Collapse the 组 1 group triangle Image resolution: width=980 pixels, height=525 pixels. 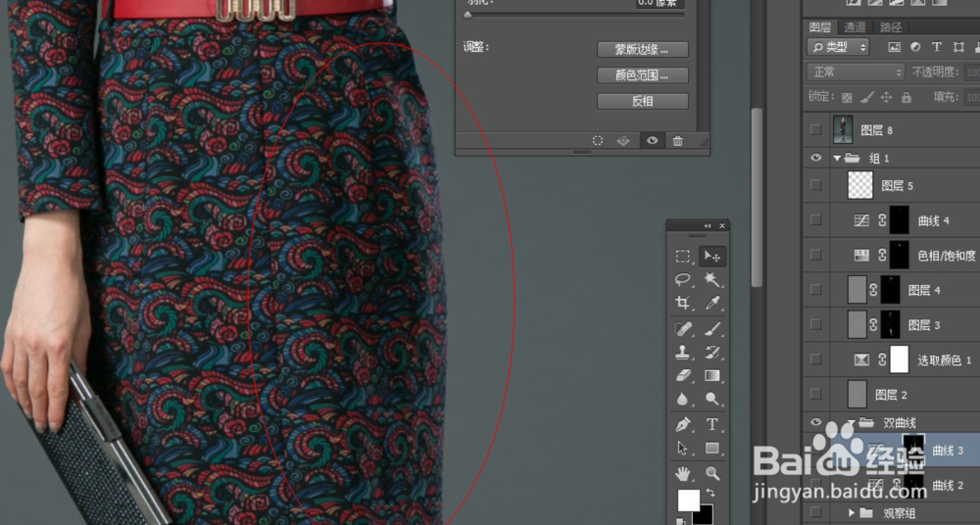(837, 159)
